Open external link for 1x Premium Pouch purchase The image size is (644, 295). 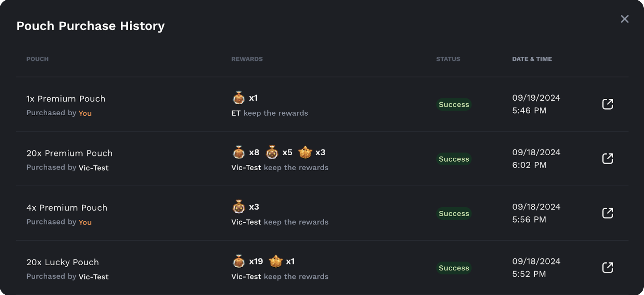(608, 104)
